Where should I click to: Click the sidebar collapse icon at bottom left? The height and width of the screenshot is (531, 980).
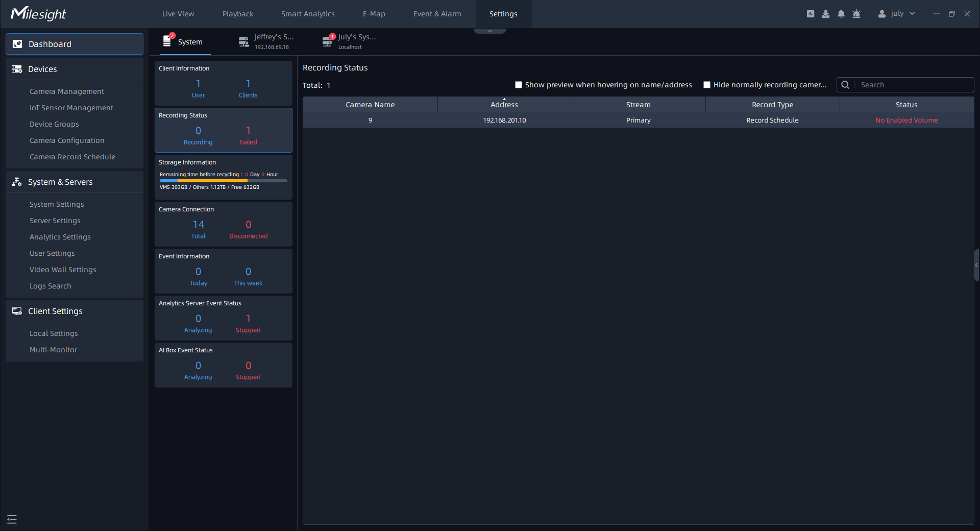point(12,519)
